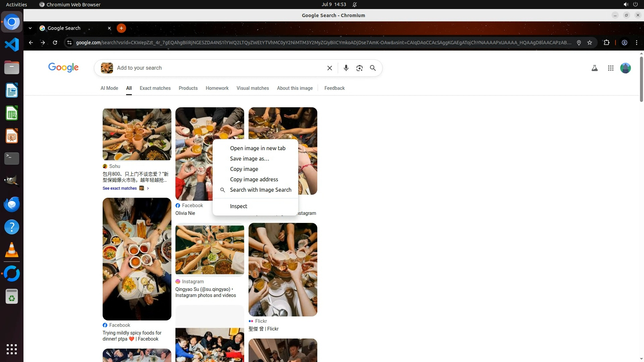Reload the current page
This screenshot has height=362, width=644.
click(55, 43)
